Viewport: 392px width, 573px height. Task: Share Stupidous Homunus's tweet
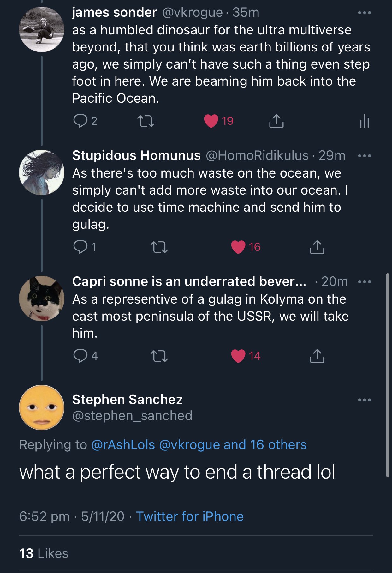[317, 247]
